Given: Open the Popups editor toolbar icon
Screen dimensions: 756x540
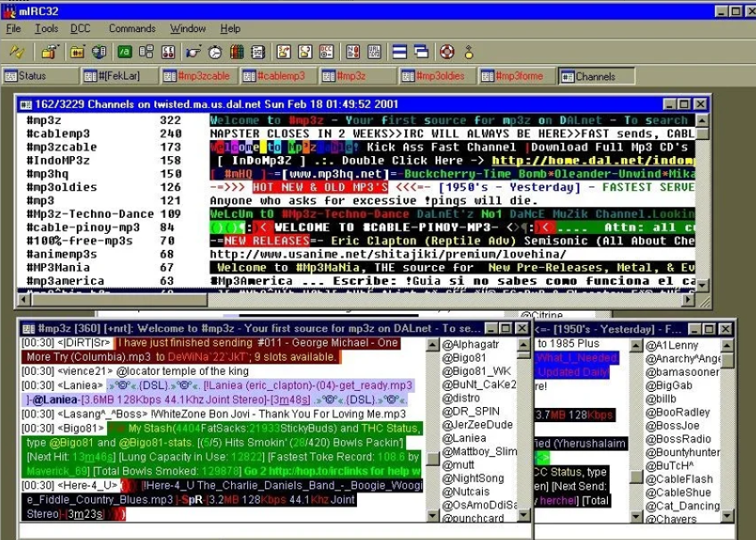Looking at the screenshot, I should [146, 51].
